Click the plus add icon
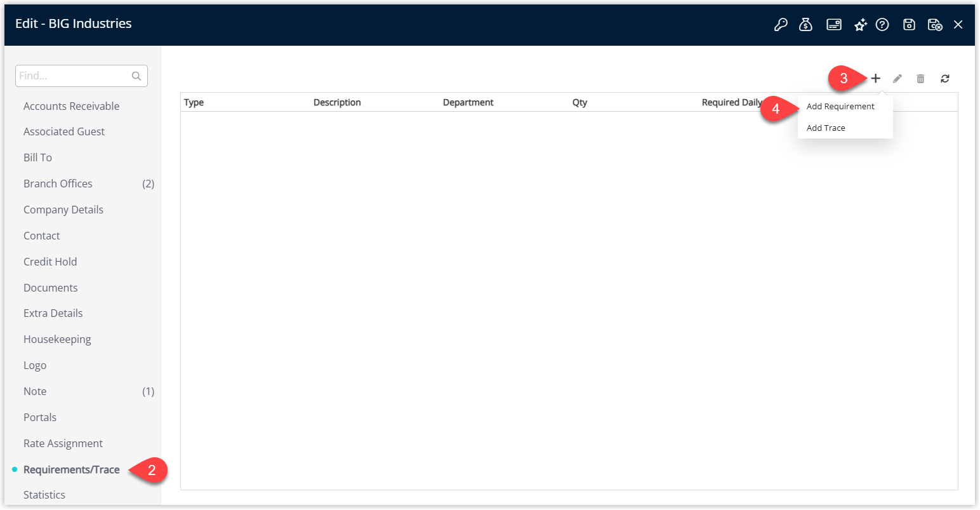The image size is (980, 510). click(x=876, y=79)
